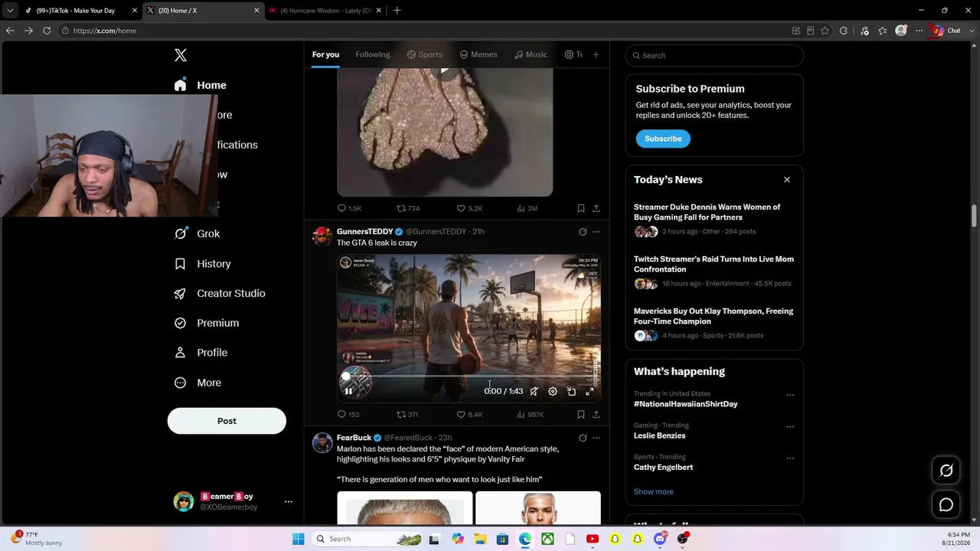Open options for #NationalHawaiianShirtDay trend
The image size is (980, 551).
point(790,395)
